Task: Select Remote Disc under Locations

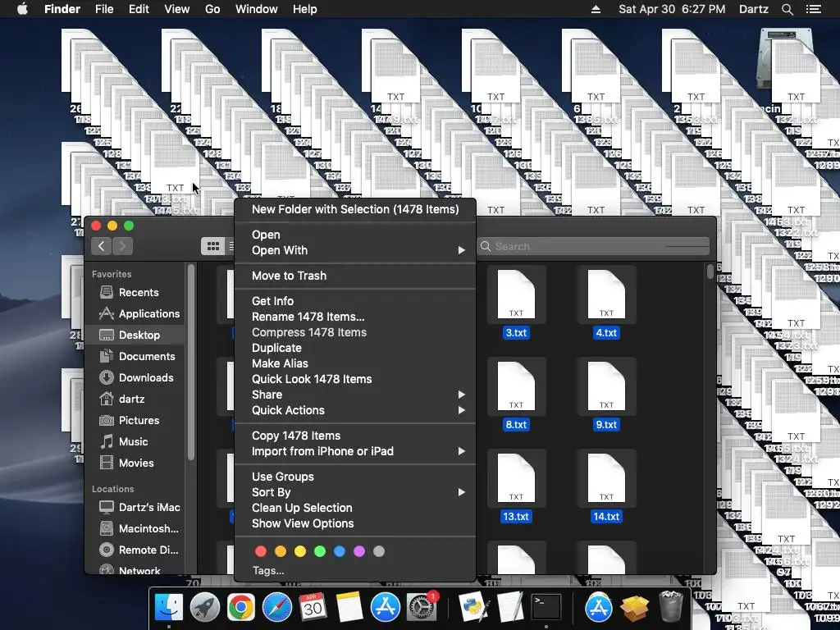Action: 148,550
